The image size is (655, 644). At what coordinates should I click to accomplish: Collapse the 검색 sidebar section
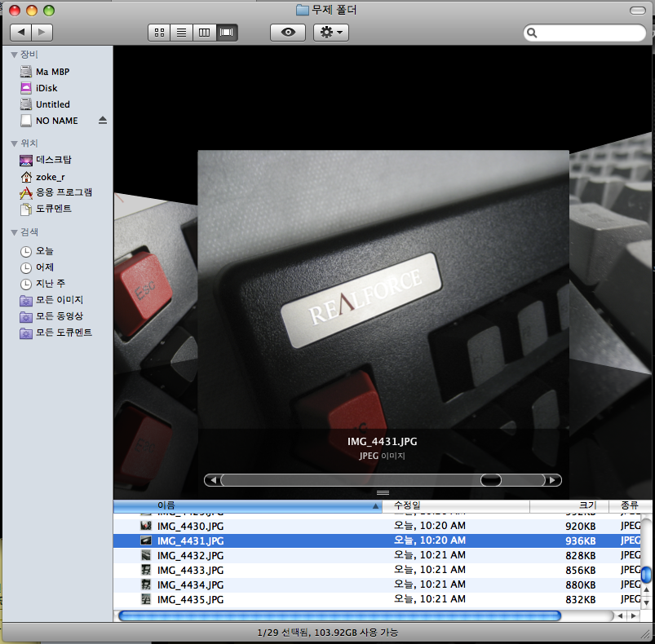tap(14, 232)
